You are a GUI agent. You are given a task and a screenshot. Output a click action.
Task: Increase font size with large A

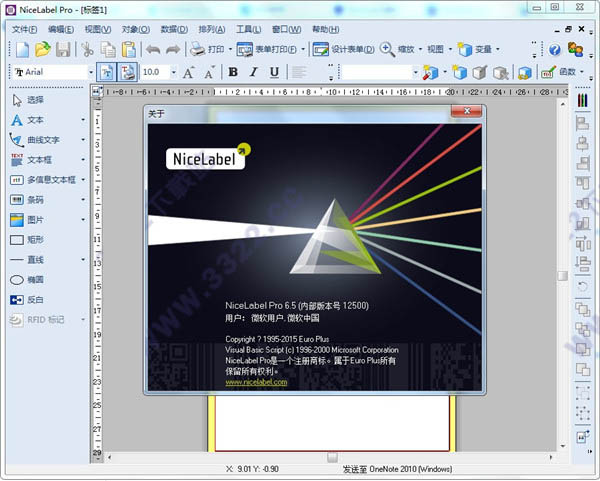(188, 72)
